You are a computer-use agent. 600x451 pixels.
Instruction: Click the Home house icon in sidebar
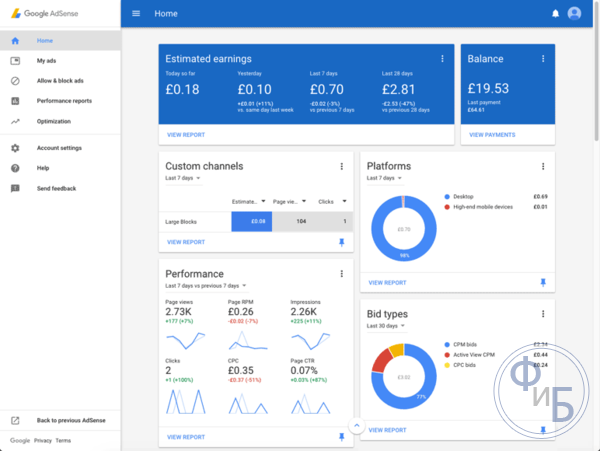15,41
